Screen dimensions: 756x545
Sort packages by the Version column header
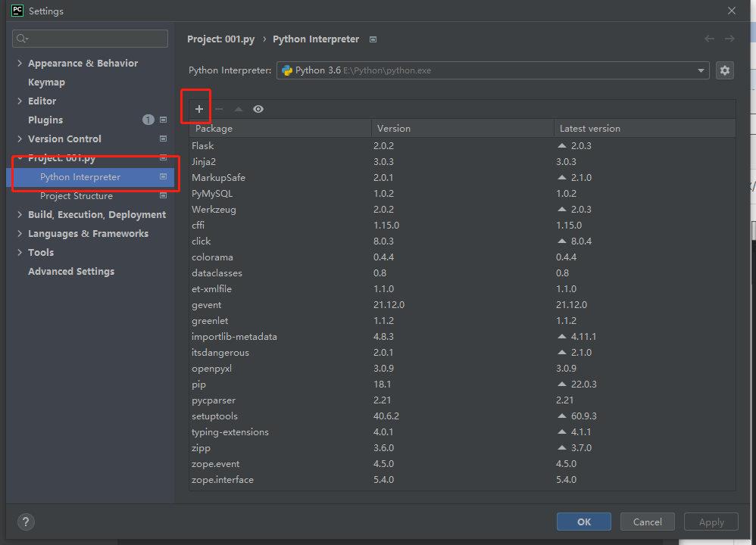coord(394,129)
